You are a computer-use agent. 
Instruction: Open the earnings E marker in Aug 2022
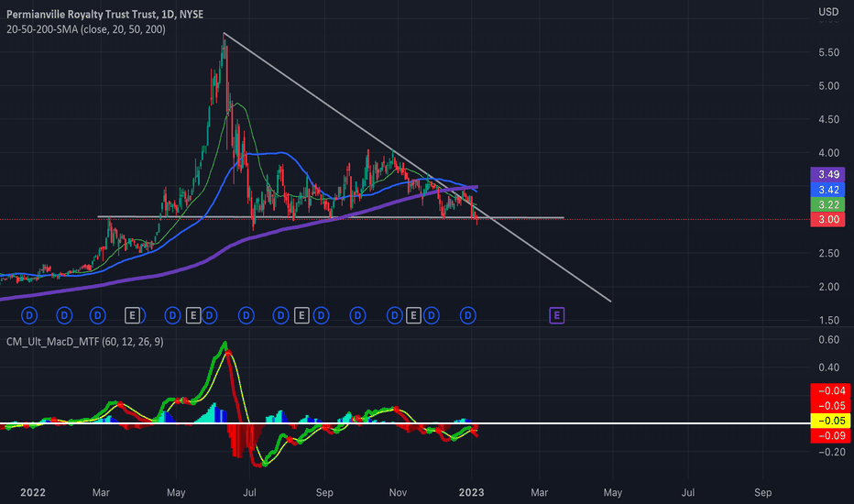tap(301, 315)
